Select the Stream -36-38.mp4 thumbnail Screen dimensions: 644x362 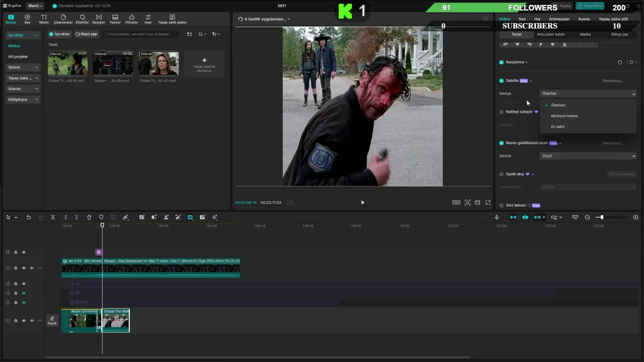[113, 63]
